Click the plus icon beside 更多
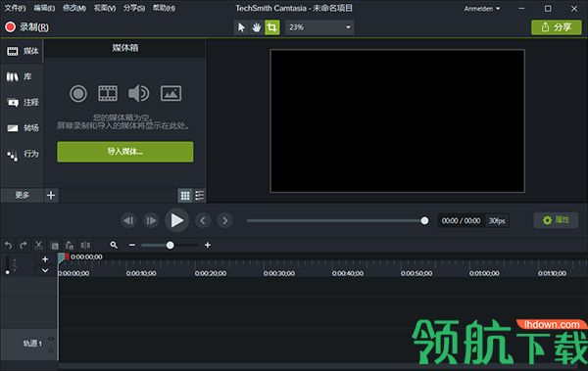The image size is (588, 371). click(x=51, y=195)
